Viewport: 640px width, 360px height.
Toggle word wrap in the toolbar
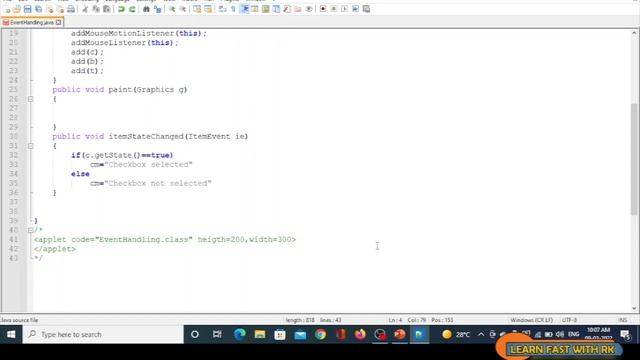coord(222,9)
